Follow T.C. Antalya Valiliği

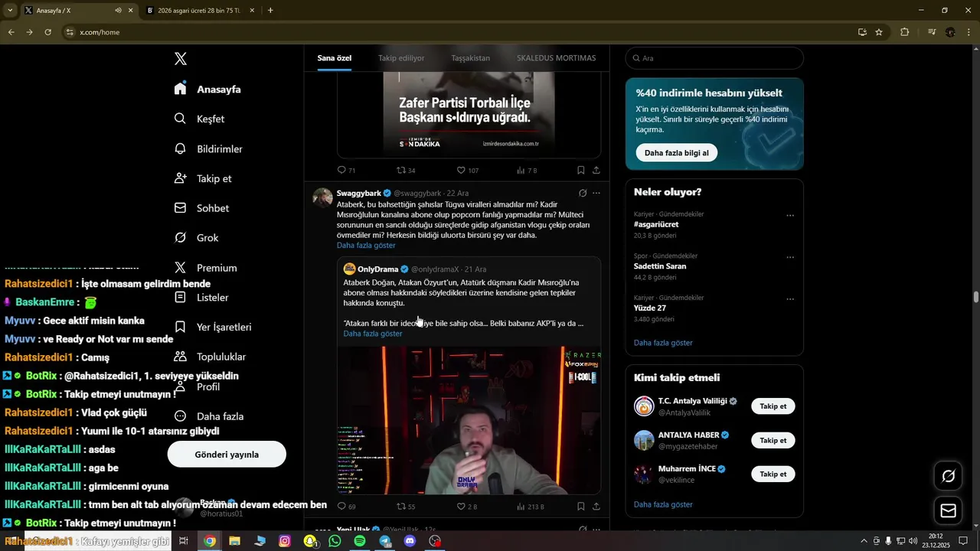tap(773, 406)
